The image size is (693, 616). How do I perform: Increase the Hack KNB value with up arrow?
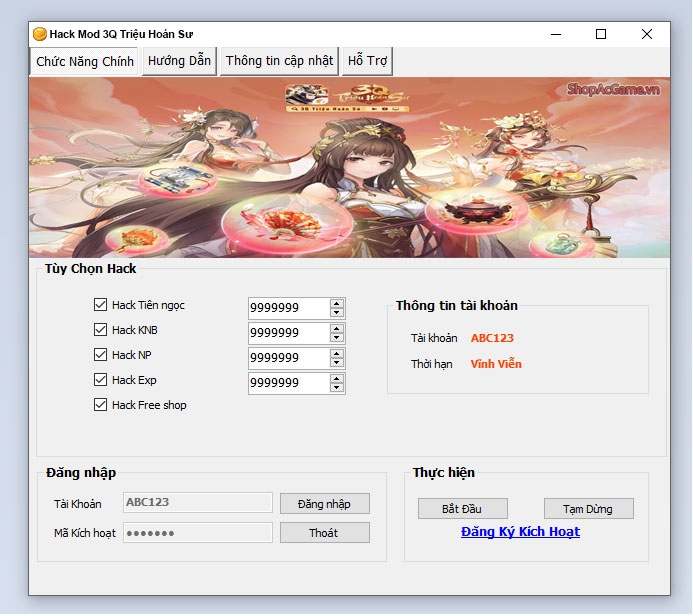pyautogui.click(x=337, y=328)
